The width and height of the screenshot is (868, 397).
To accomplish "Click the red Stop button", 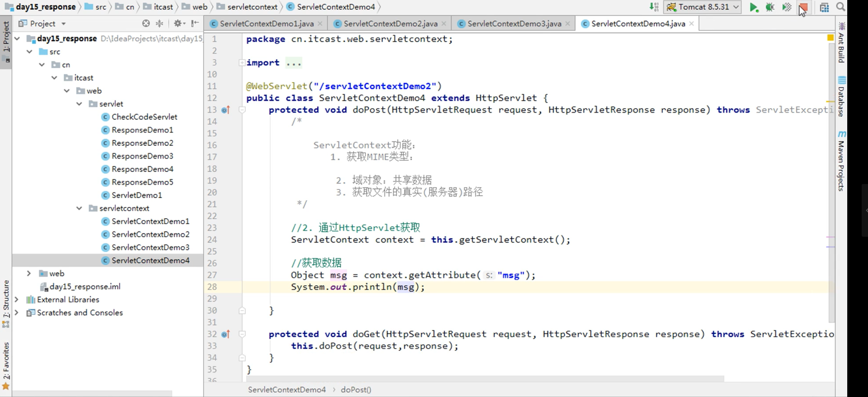I will [x=803, y=7].
